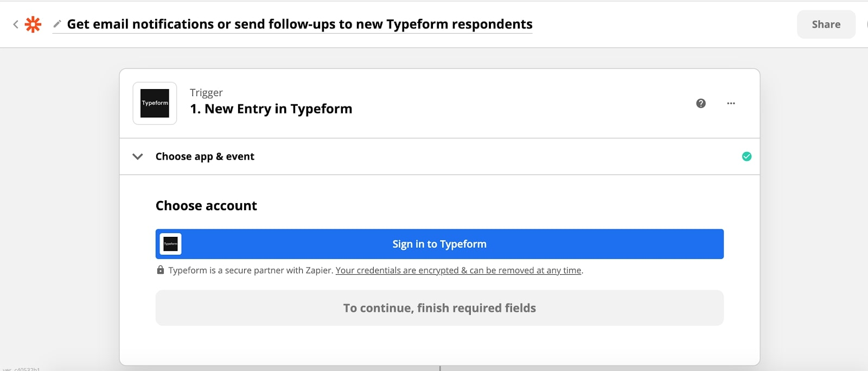Sign in to Typeform
868x371 pixels.
tap(439, 244)
